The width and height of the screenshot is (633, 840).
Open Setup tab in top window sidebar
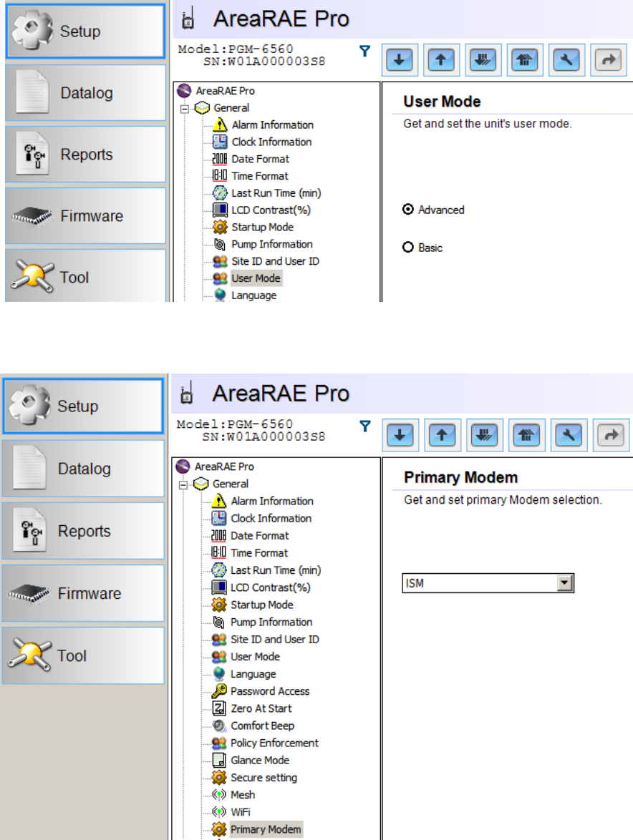pyautogui.click(x=85, y=31)
